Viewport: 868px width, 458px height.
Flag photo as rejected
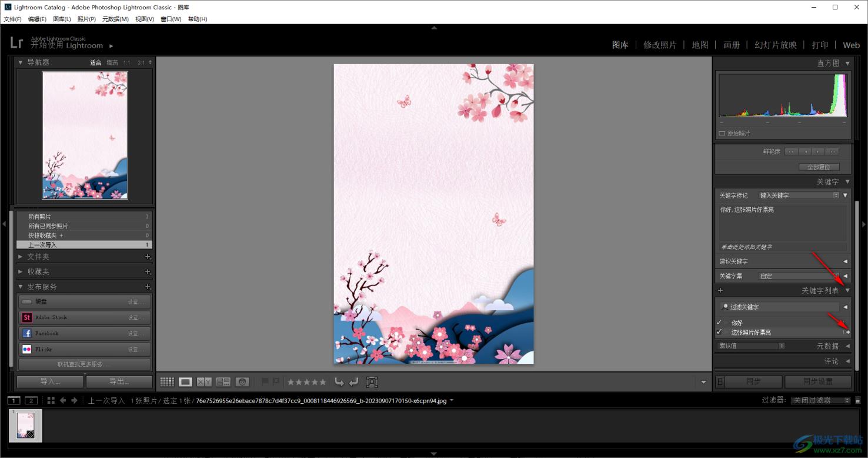pyautogui.click(x=276, y=382)
